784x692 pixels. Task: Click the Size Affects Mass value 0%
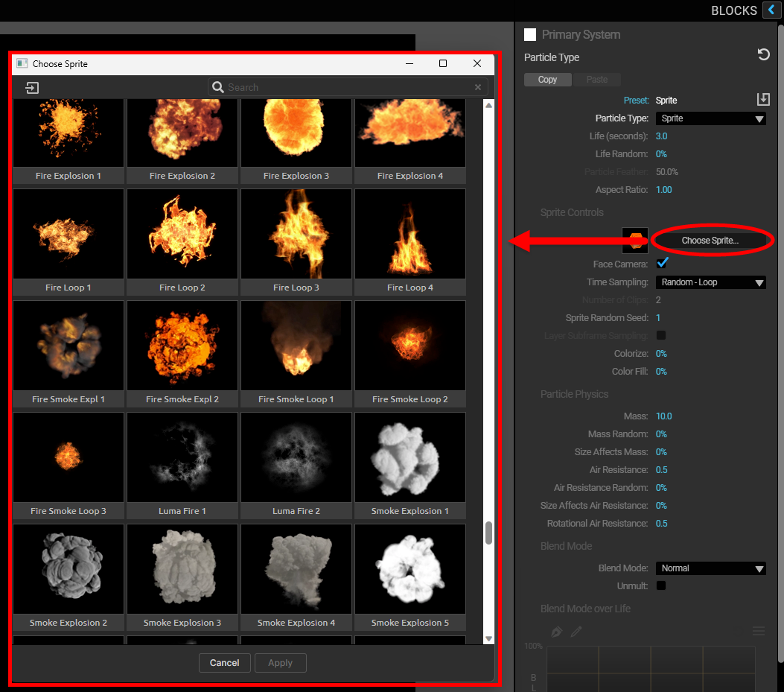661,452
